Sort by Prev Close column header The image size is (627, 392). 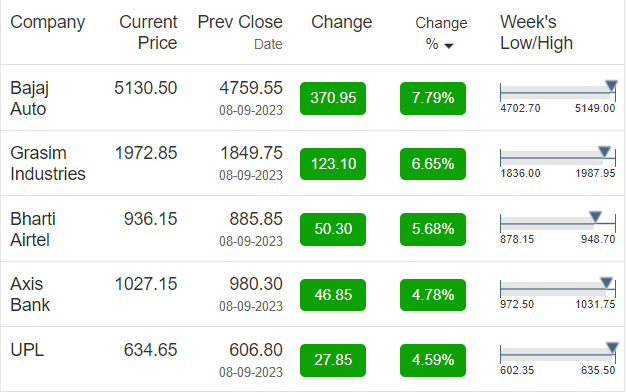240,22
